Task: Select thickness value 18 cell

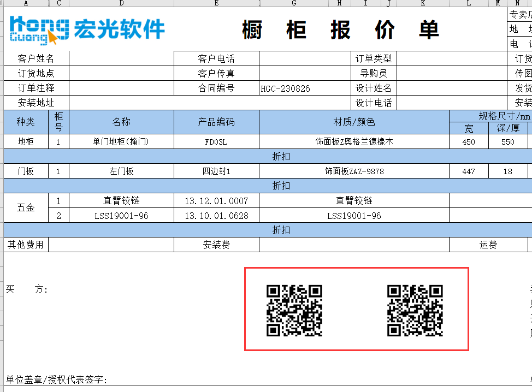Action: pos(508,171)
